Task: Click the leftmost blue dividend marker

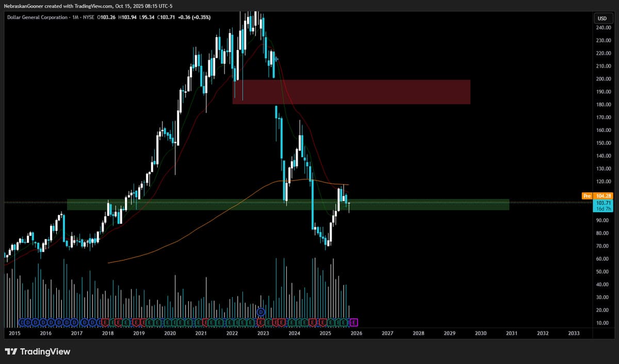Action: (x=22, y=323)
